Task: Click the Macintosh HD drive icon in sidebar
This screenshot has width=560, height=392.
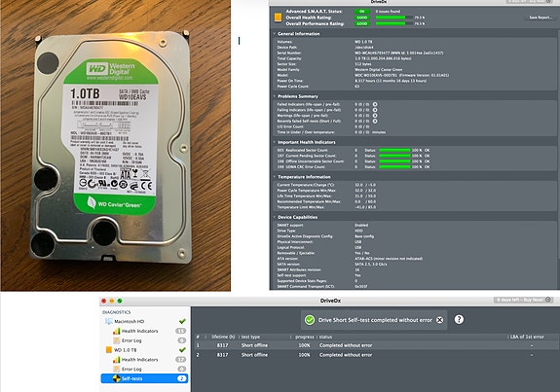Action: point(108,321)
